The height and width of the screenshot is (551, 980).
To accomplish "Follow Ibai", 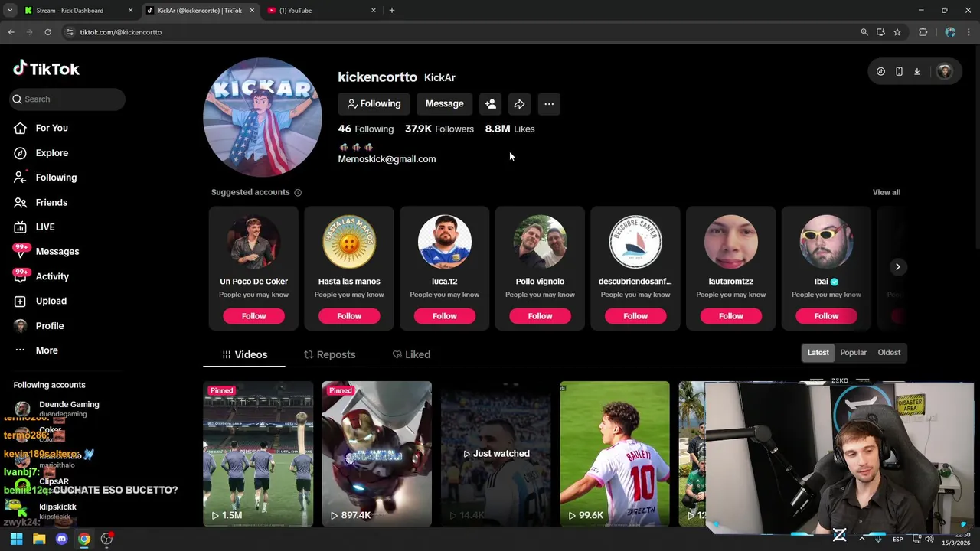I will point(826,316).
